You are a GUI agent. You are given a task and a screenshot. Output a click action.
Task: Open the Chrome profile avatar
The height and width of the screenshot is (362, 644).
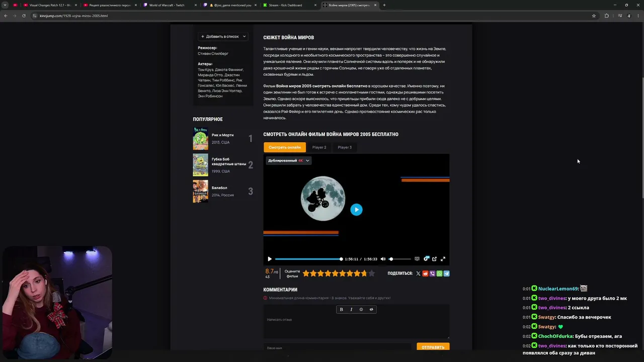(629, 16)
